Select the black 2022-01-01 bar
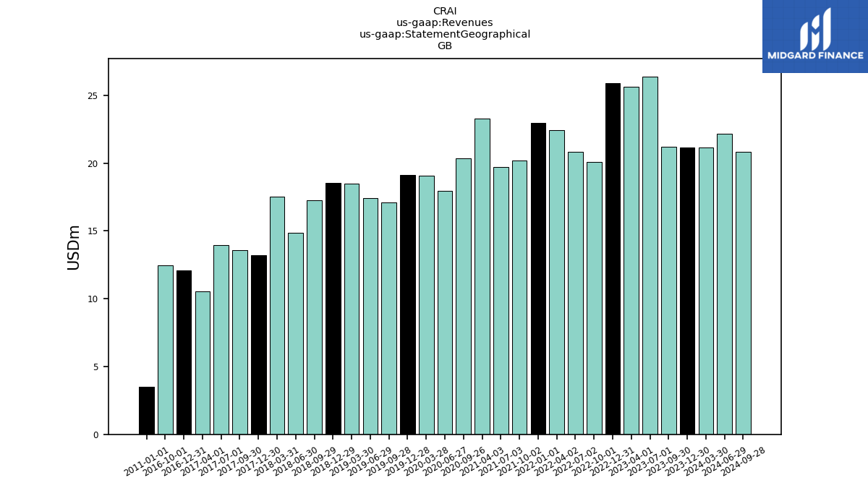This screenshot has width=868, height=488. click(x=538, y=279)
